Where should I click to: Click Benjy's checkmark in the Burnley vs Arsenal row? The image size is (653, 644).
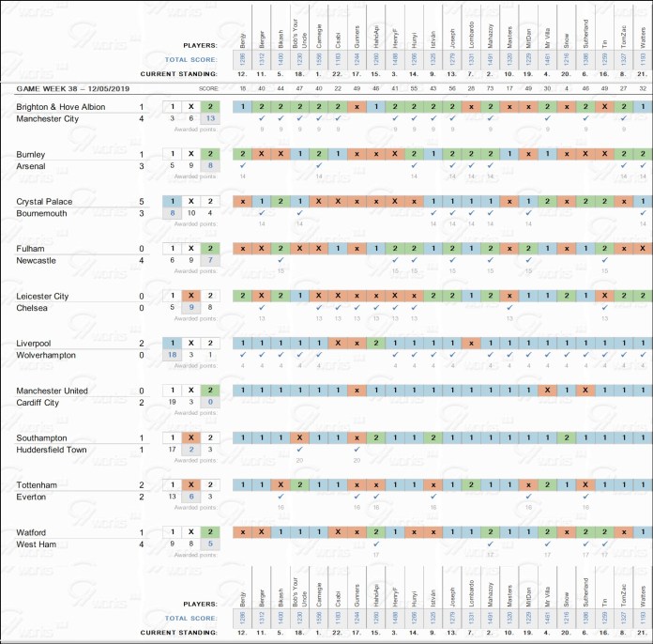[x=242, y=165]
